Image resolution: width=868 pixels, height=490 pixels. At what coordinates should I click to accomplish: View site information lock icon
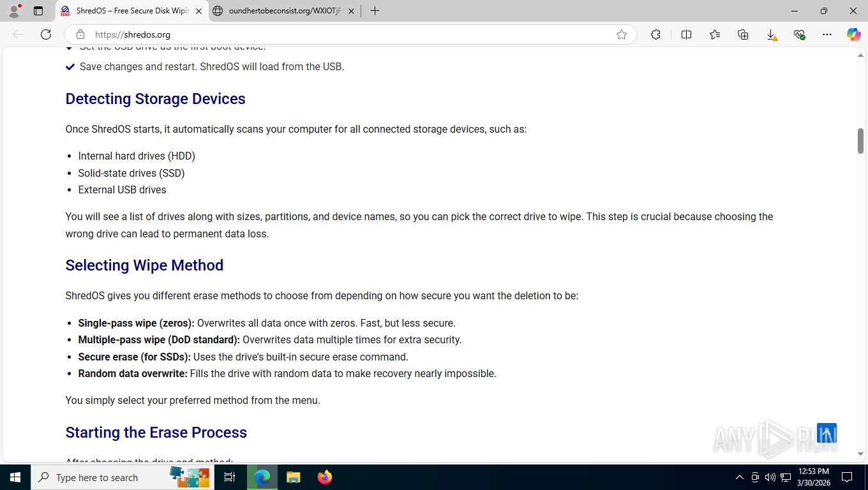click(80, 34)
